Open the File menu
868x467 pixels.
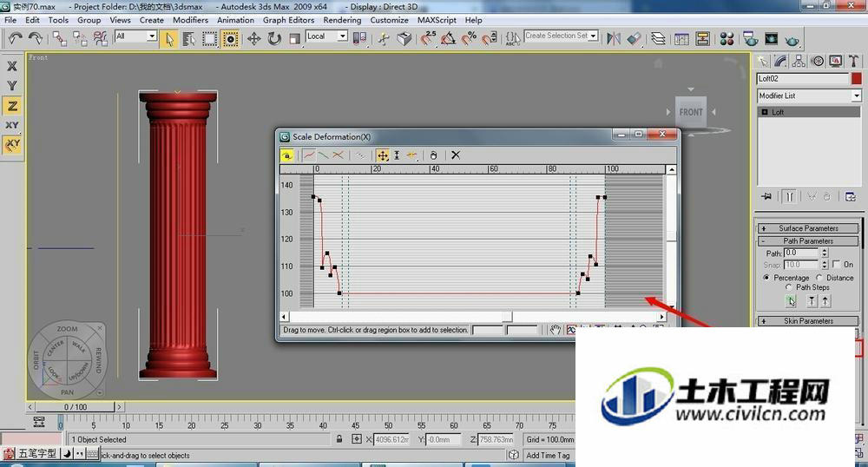(10, 20)
